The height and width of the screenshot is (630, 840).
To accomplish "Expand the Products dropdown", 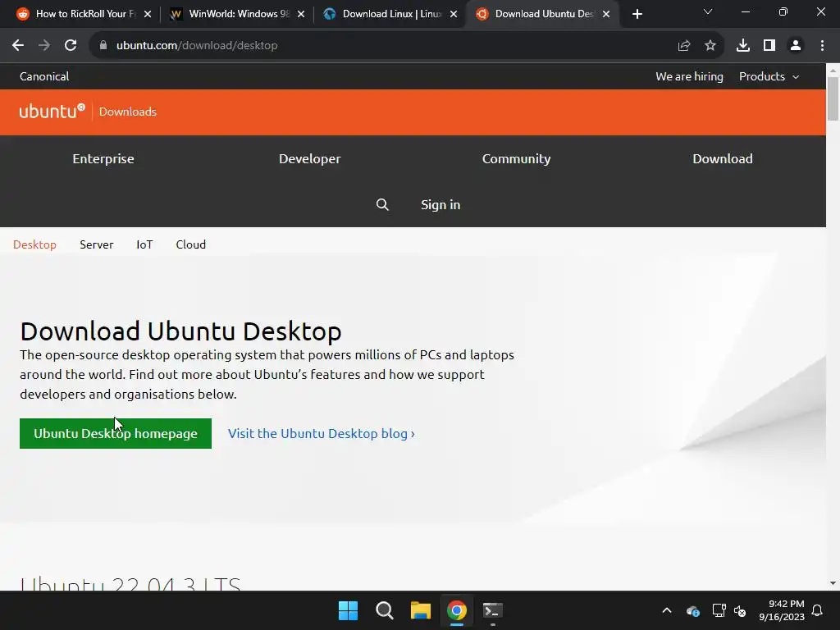I will coord(769,76).
